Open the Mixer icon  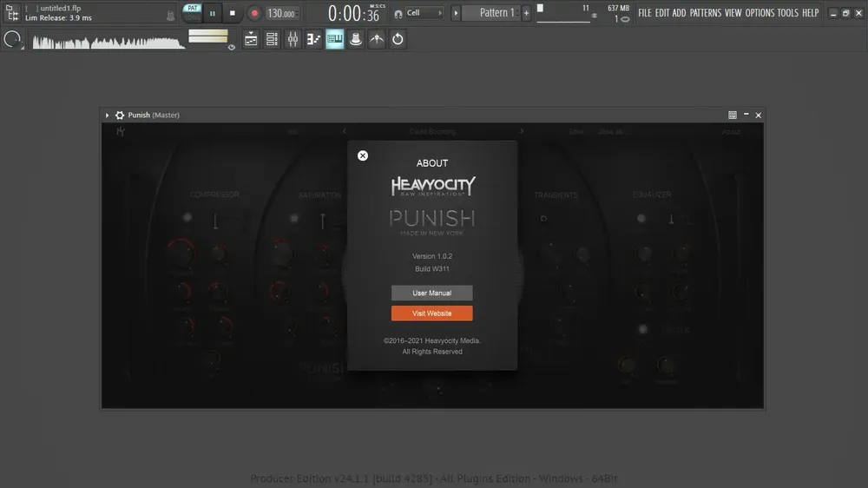pos(293,39)
